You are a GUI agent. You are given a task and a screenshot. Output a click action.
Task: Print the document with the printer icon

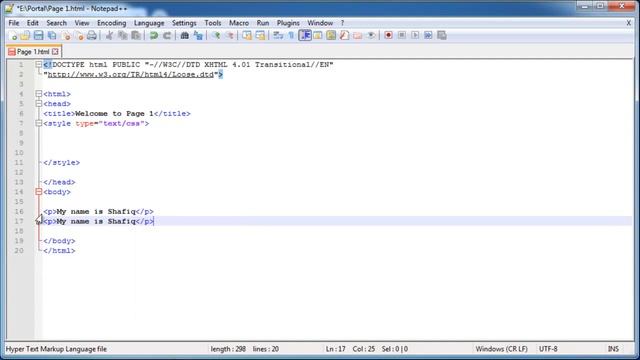tap(92, 36)
